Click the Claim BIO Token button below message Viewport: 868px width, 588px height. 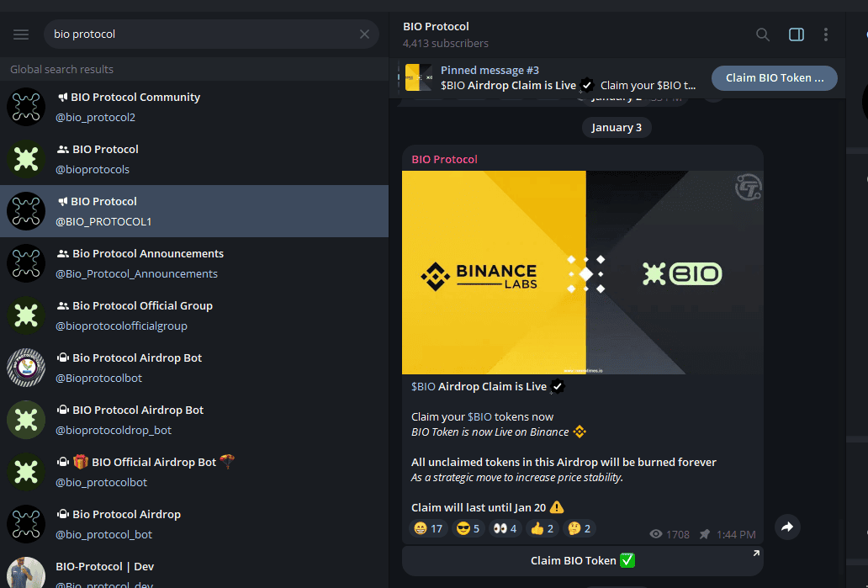click(582, 561)
